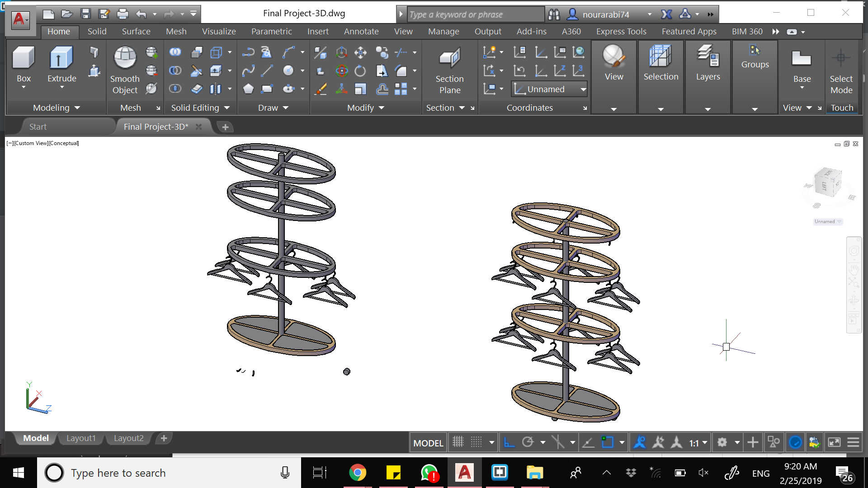Click the MODEL space button

point(428,443)
